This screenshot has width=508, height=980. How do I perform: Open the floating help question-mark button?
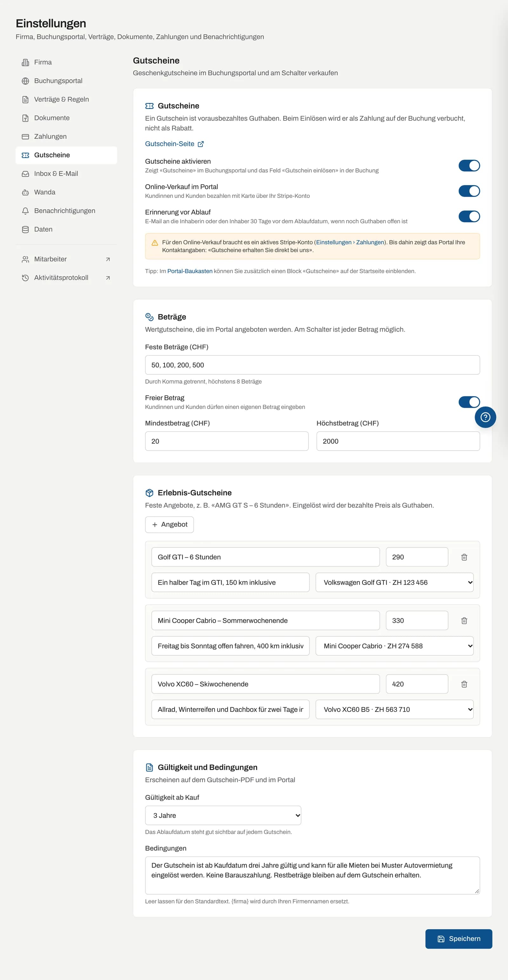pyautogui.click(x=485, y=417)
